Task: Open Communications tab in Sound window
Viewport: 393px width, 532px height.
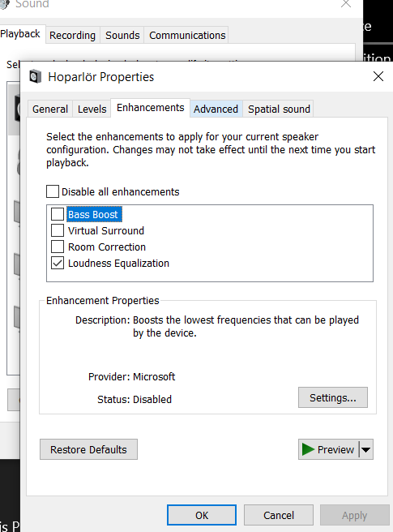Action: 187,36
